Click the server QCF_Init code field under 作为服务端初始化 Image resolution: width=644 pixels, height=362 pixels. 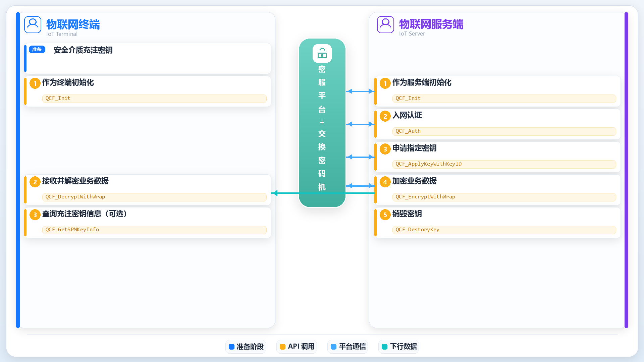[504, 98]
